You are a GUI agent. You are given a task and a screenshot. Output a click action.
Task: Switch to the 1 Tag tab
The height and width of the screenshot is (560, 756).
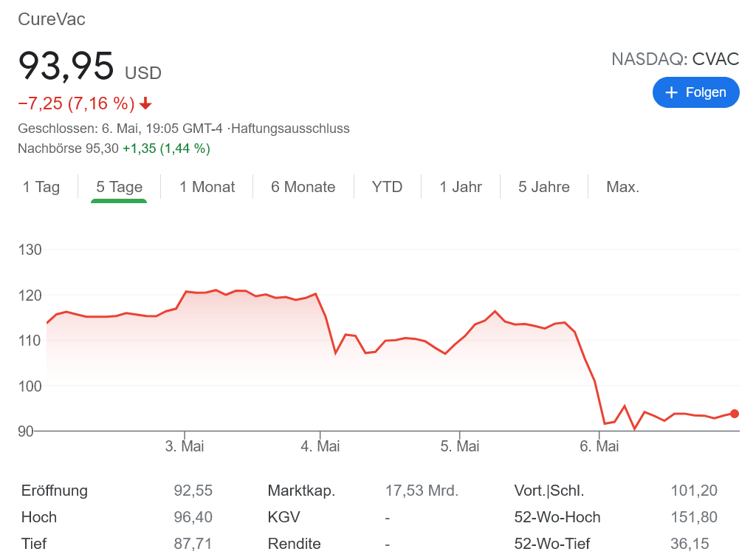(x=41, y=187)
